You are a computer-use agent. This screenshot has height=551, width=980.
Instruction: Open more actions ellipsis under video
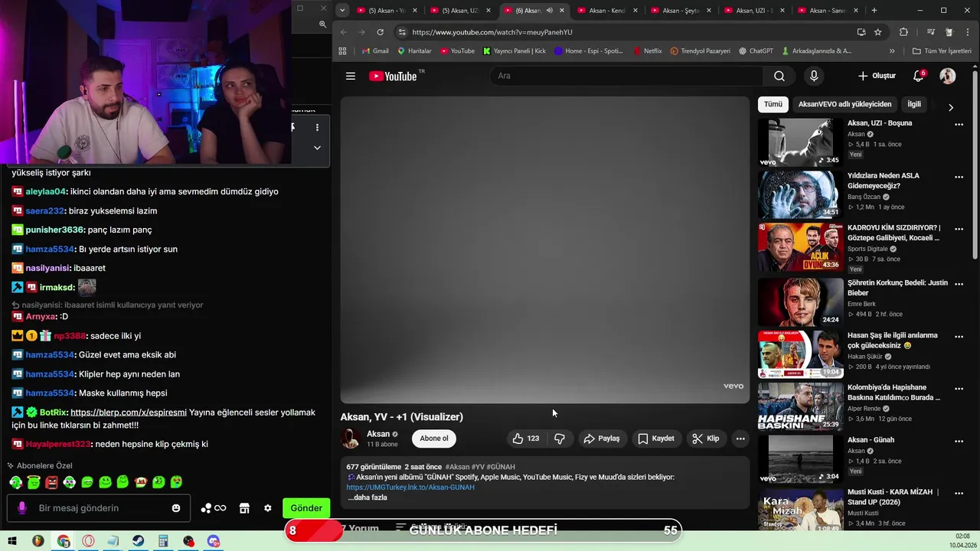[740, 439]
